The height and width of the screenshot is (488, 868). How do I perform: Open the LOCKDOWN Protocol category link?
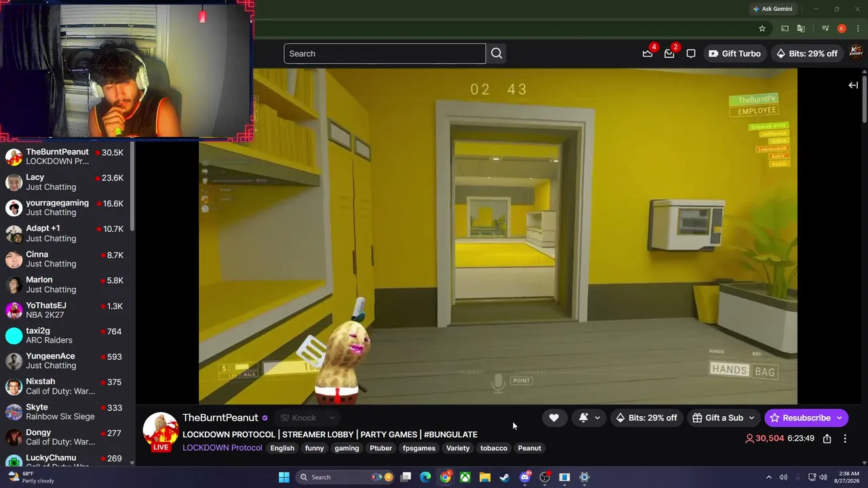[222, 448]
